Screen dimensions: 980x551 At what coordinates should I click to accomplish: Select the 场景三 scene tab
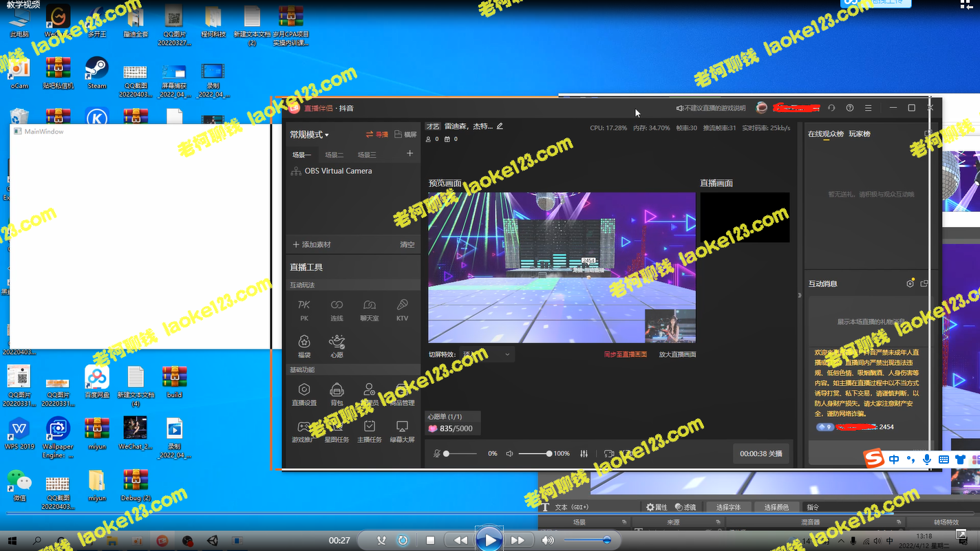pyautogui.click(x=367, y=155)
